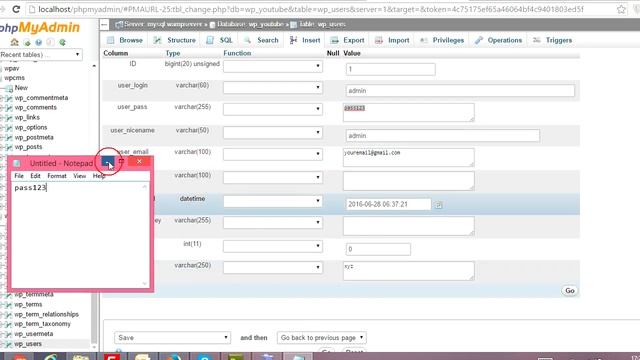Click the wp_usermeta table icon
Viewport: 640px width, 360px height.
point(9,334)
